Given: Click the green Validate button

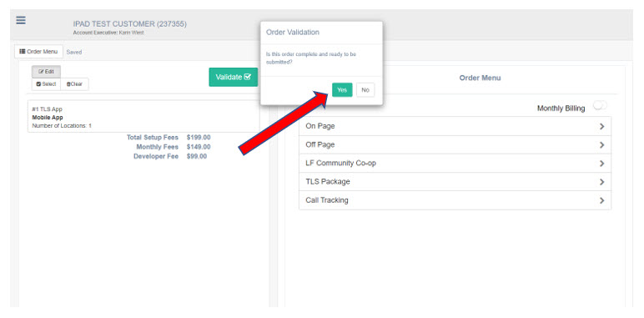Looking at the screenshot, I should [234, 78].
